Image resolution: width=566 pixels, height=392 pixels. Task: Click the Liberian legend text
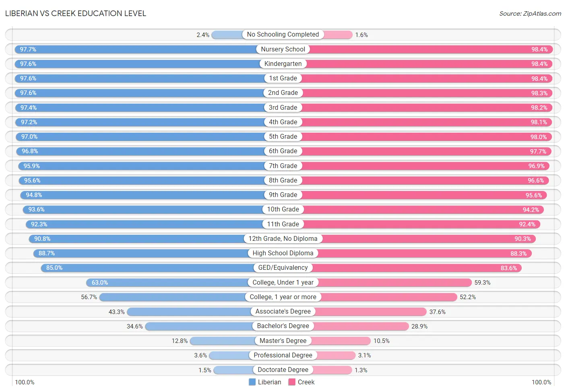(x=270, y=382)
